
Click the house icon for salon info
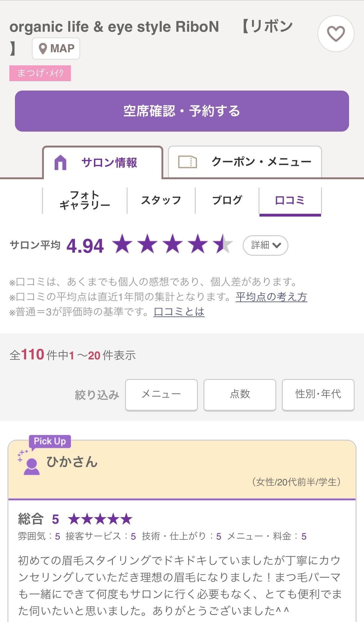coord(60,162)
